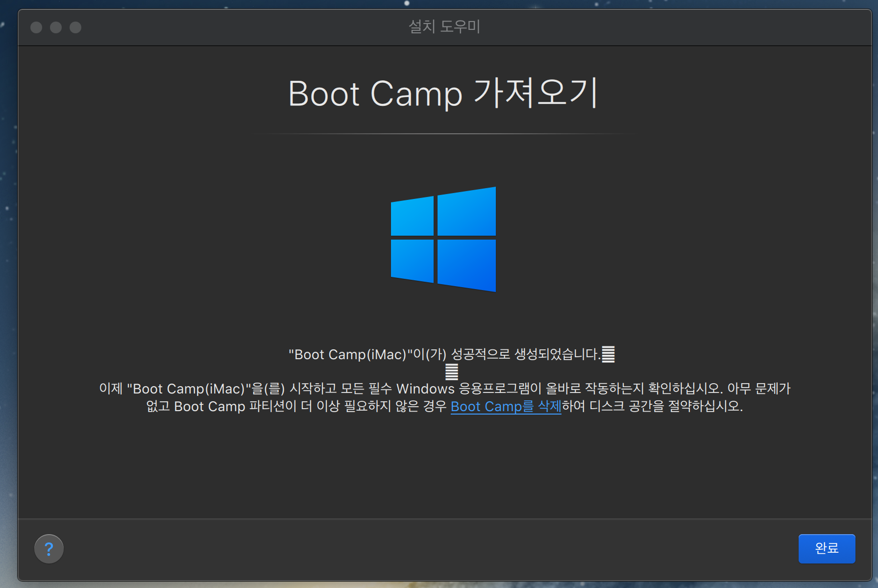Image resolution: width=878 pixels, height=588 pixels.
Task: Click the text '하여 디스크 공간을 절약하십시오.'
Action: tap(653, 406)
